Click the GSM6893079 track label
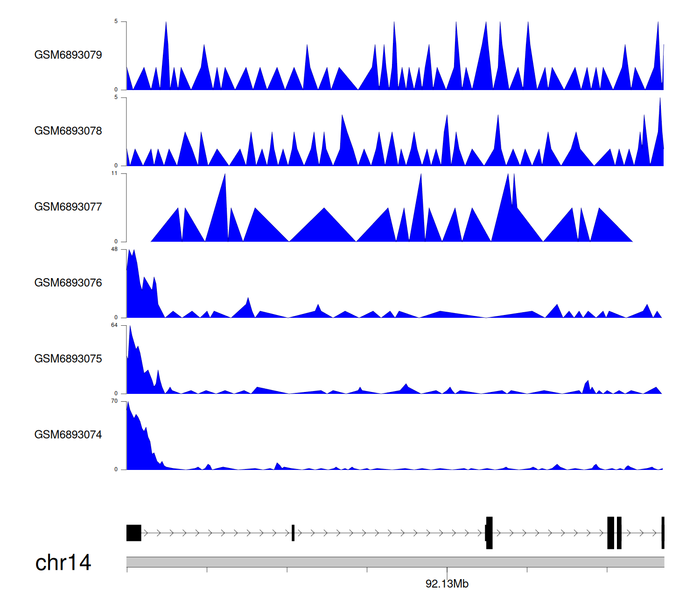This screenshot has width=700, height=616. tap(68, 55)
